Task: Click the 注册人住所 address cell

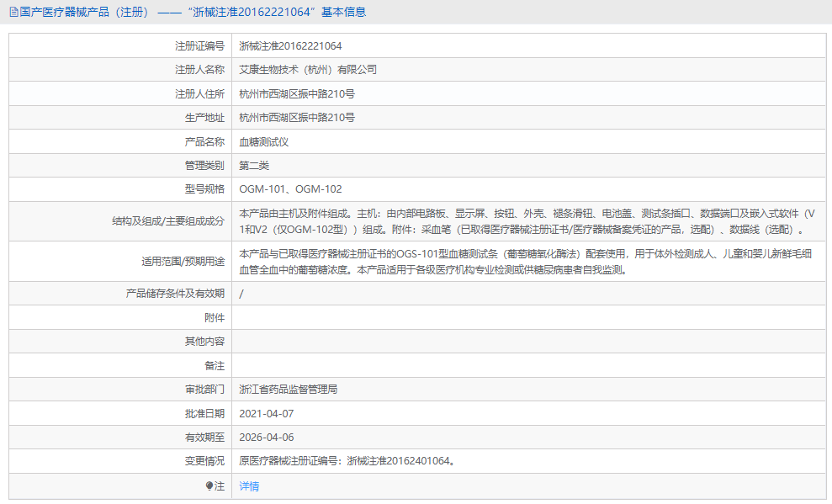Action: (300, 93)
